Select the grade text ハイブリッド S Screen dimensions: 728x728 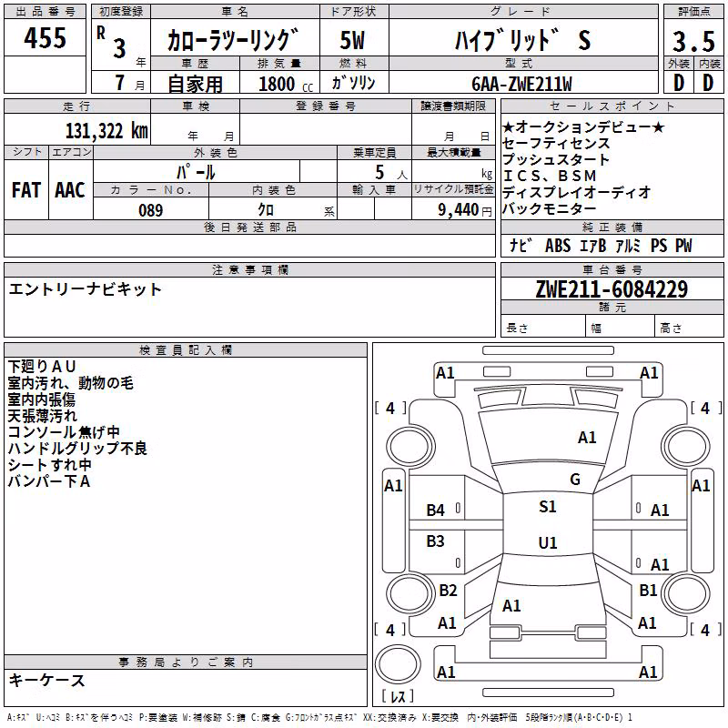pyautogui.click(x=522, y=40)
